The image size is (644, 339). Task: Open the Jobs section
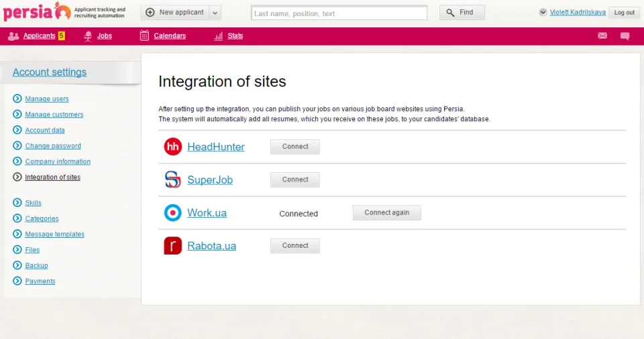pyautogui.click(x=105, y=36)
